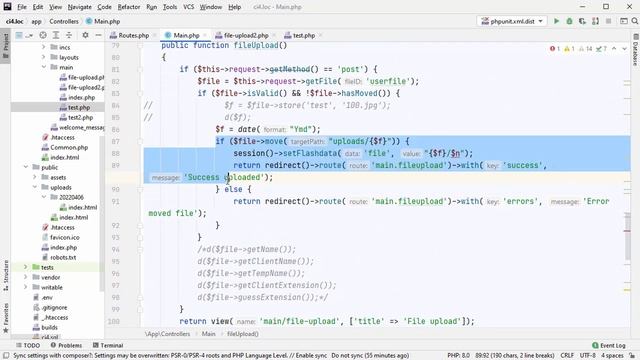
Task: Click the Controllers breadcrumb in navigation bar
Action: (x=64, y=21)
